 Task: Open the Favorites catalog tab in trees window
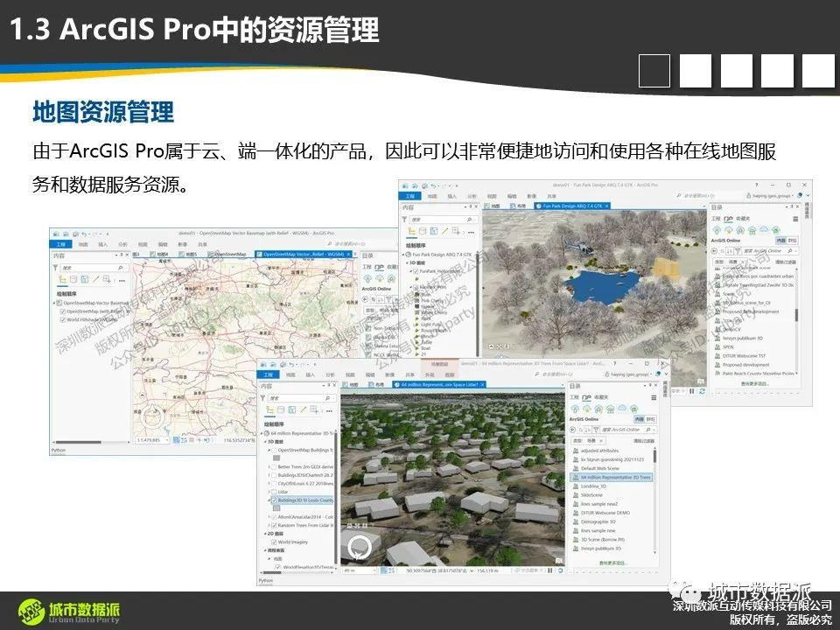(x=602, y=397)
